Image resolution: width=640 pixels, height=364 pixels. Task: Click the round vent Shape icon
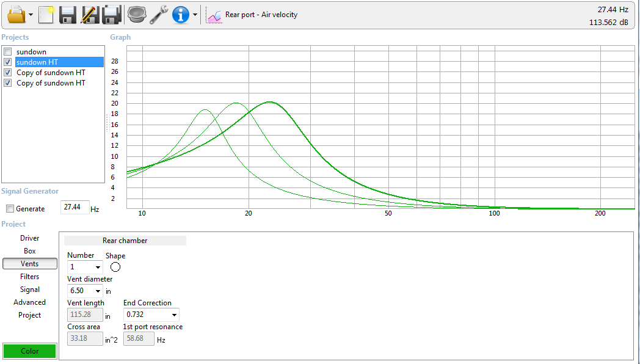pyautogui.click(x=115, y=268)
